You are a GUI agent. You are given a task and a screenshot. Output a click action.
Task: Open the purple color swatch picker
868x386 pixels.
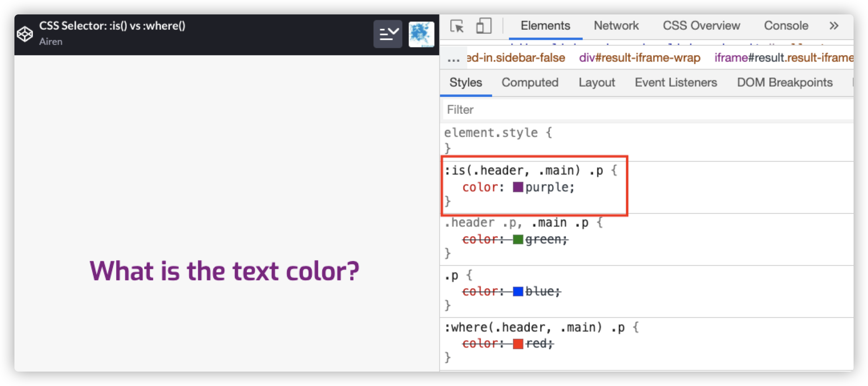(x=518, y=187)
